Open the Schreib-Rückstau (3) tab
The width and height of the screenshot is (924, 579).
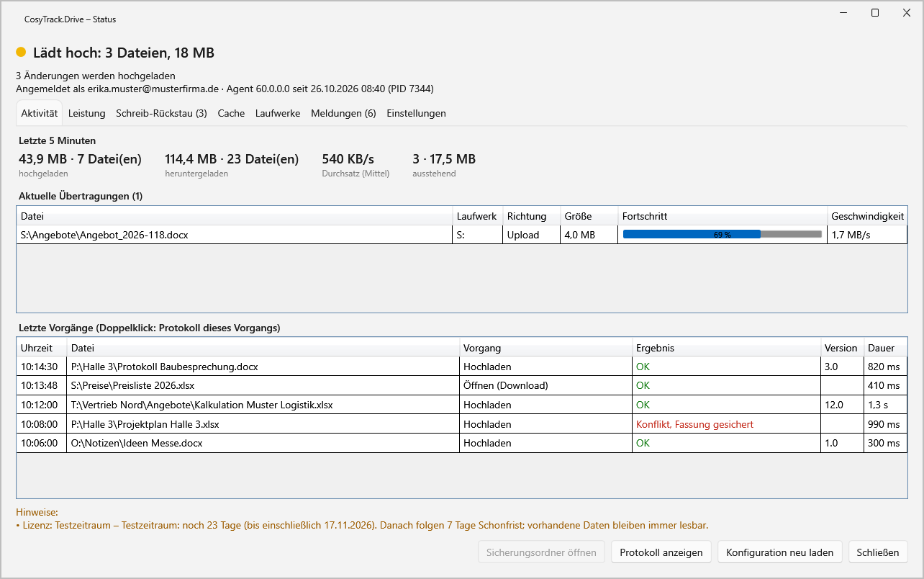click(161, 113)
